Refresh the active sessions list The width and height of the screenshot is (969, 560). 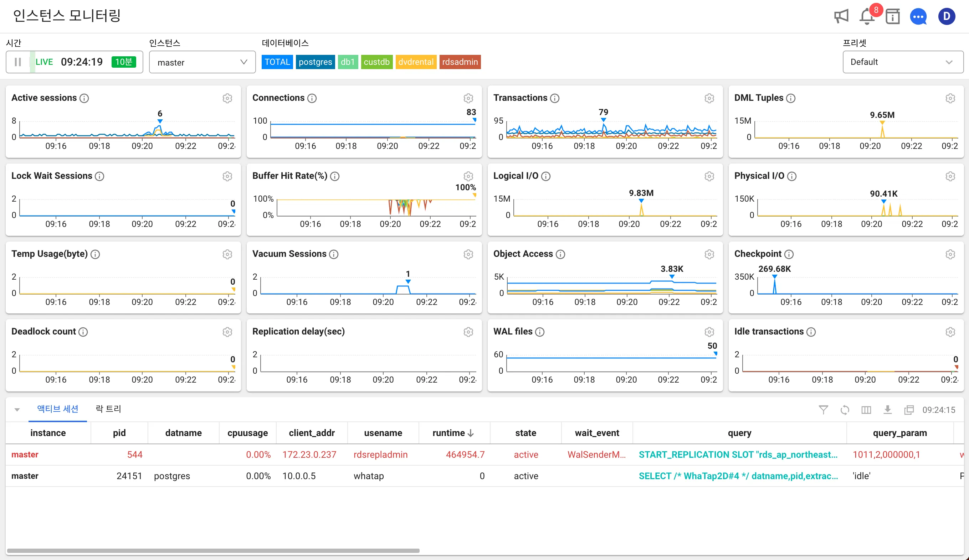tap(845, 410)
